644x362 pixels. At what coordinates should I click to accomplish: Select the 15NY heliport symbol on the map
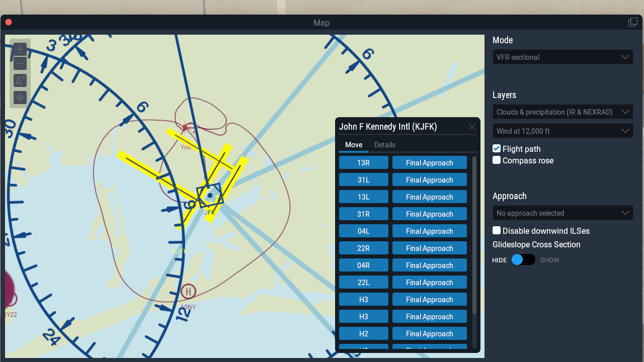pyautogui.click(x=188, y=291)
